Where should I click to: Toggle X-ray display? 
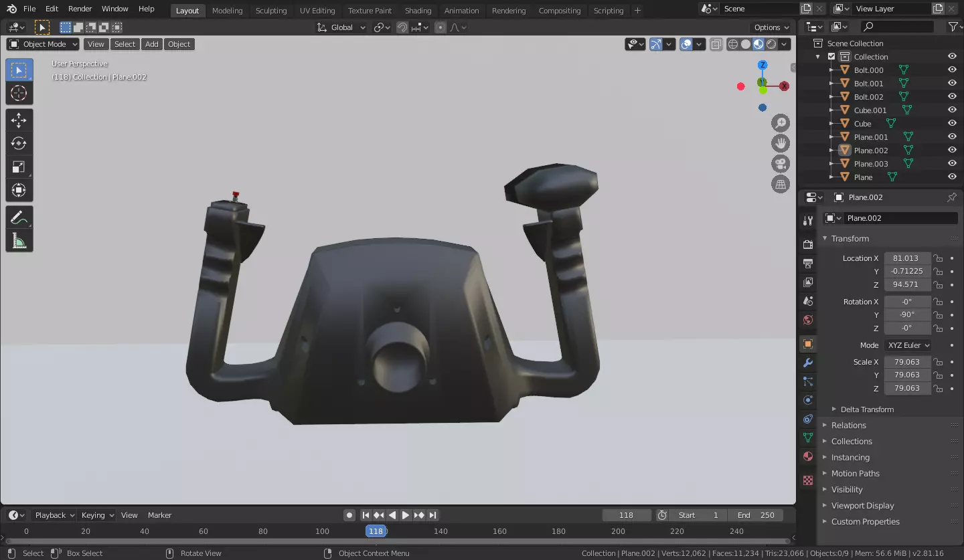tap(716, 44)
